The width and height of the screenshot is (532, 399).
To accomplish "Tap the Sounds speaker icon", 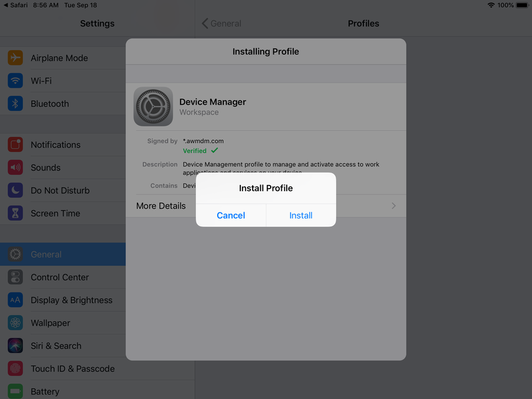I will (16, 167).
